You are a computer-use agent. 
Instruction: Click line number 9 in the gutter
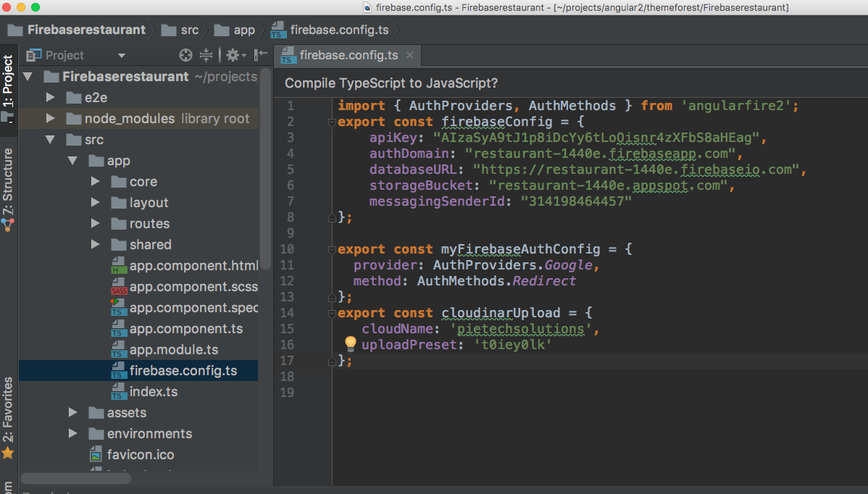coord(290,233)
